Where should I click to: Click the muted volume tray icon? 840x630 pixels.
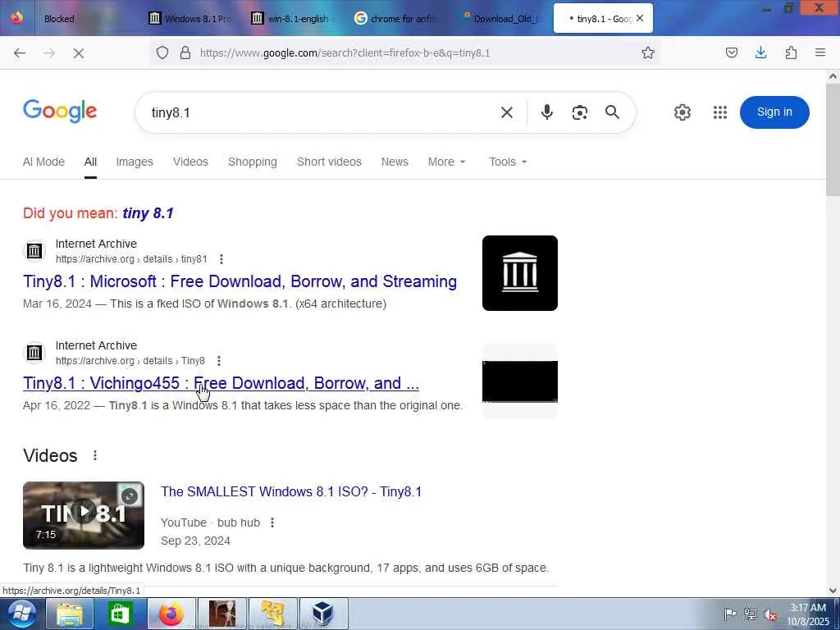click(x=771, y=615)
